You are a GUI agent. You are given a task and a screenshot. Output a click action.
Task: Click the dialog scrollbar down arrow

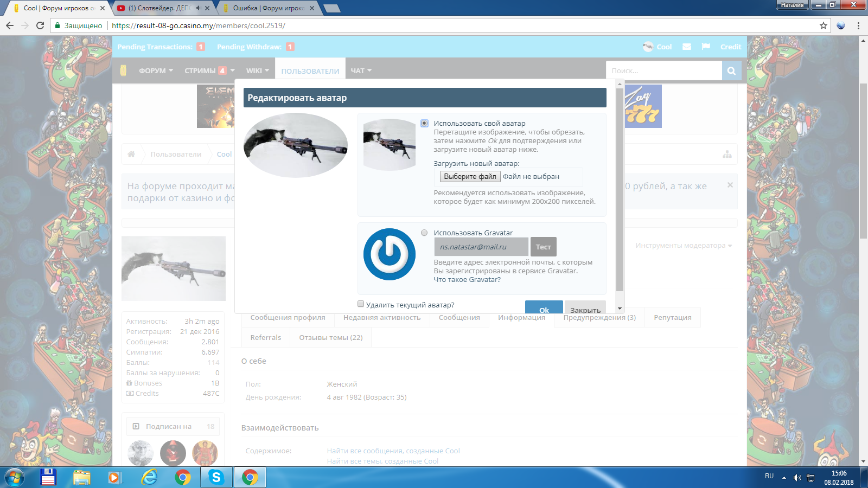tap(620, 309)
